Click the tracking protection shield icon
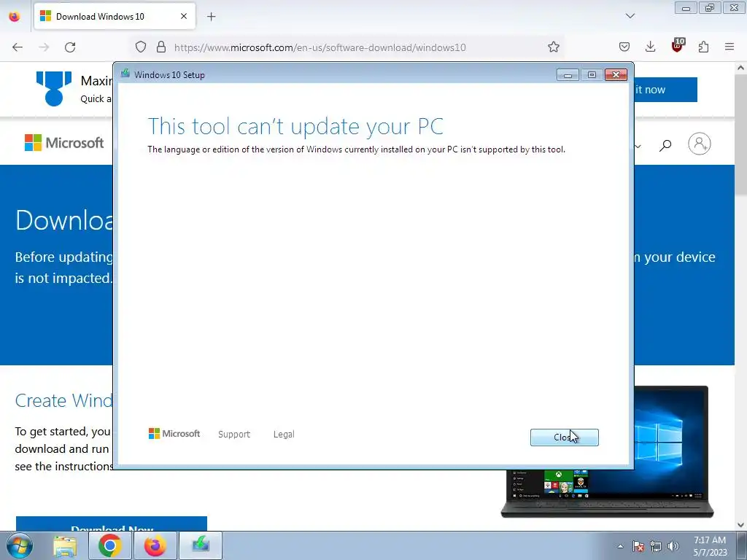This screenshot has width=747, height=560. pyautogui.click(x=141, y=47)
